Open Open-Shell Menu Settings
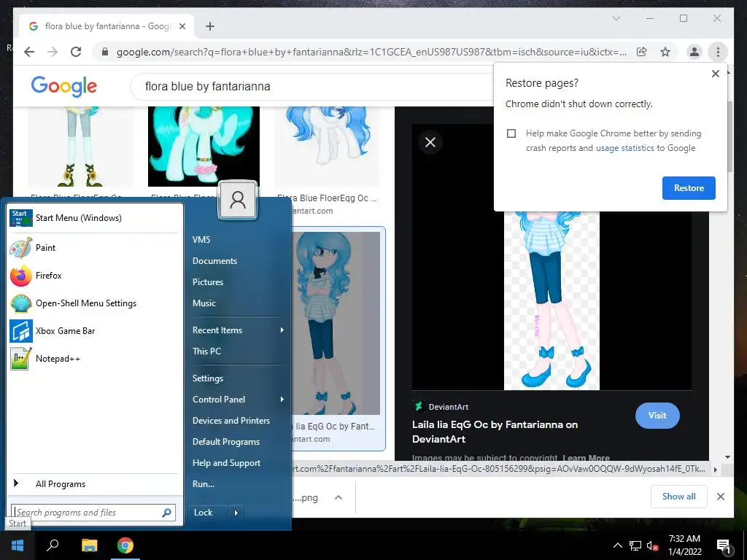The height and width of the screenshot is (560, 747). click(x=94, y=303)
